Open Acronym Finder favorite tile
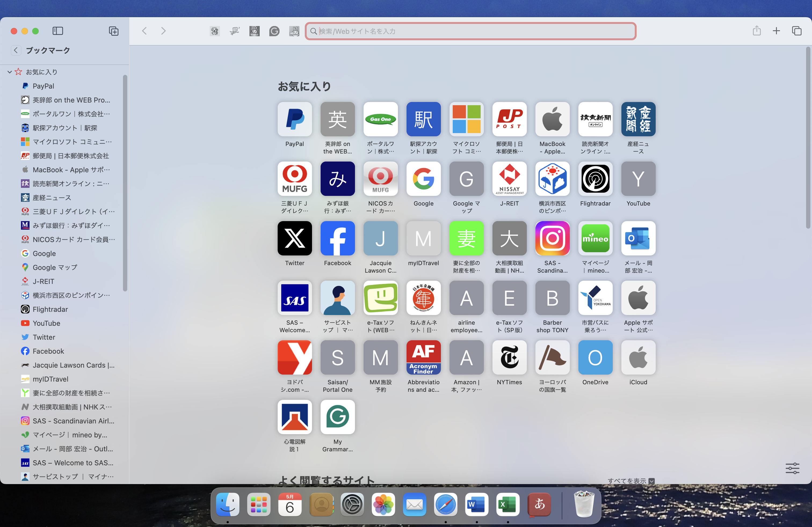Screen dimensions: 812x527 coord(423,357)
